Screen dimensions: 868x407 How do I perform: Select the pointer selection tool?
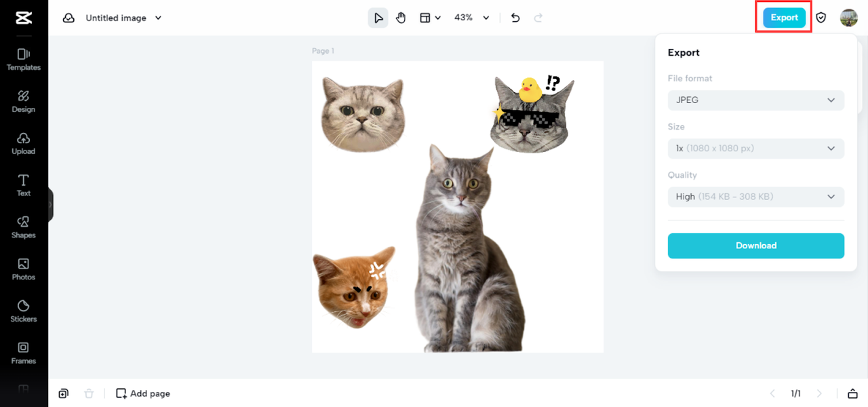378,18
